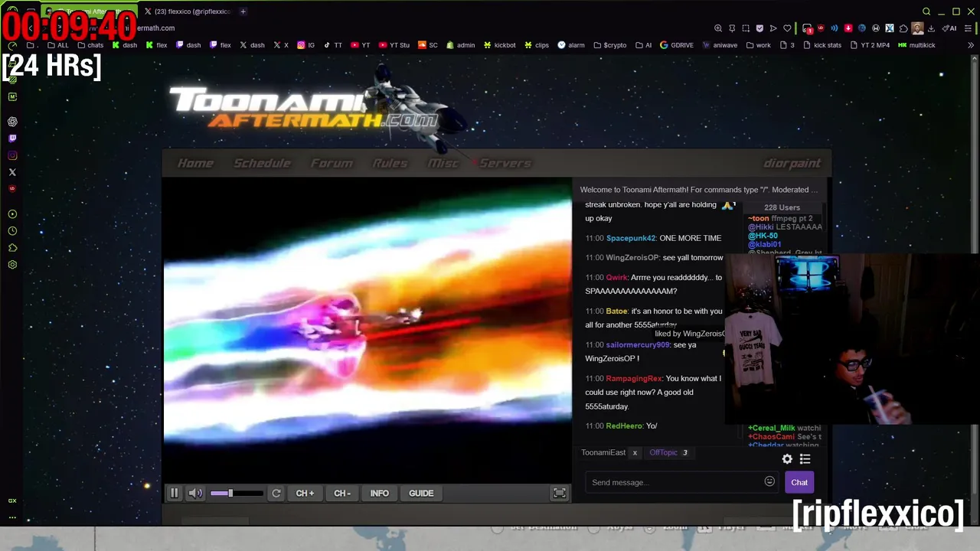
Task: Open the ad-blocker shield icon
Action: coord(759,28)
